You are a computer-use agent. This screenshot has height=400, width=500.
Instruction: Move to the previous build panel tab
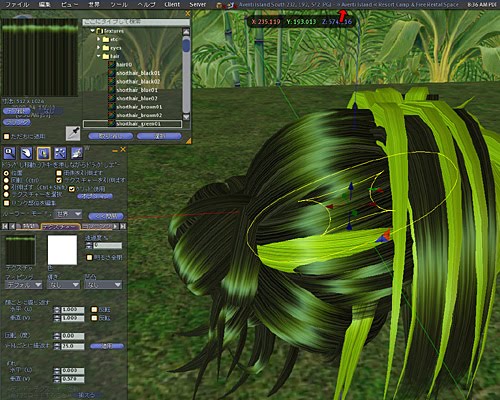tap(12, 226)
